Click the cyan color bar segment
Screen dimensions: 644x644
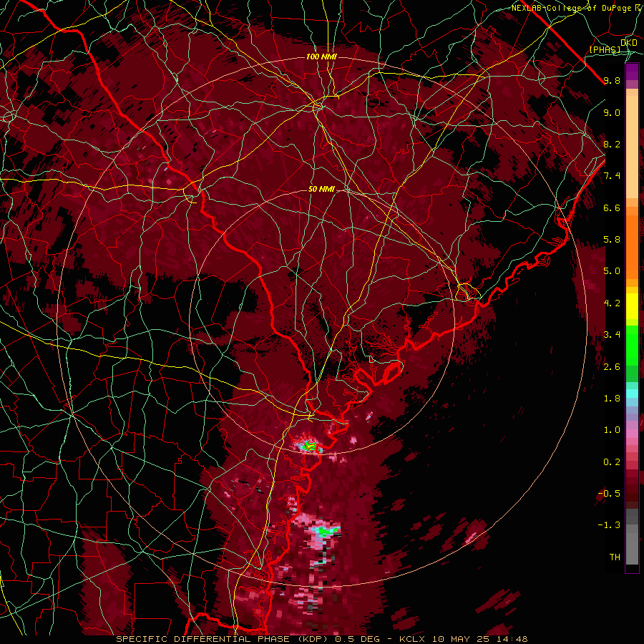[x=632, y=394]
